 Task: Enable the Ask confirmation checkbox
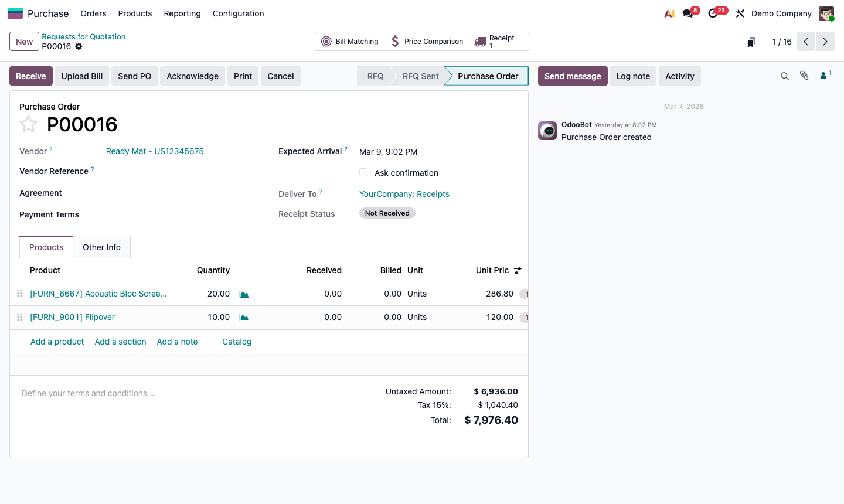click(x=363, y=172)
